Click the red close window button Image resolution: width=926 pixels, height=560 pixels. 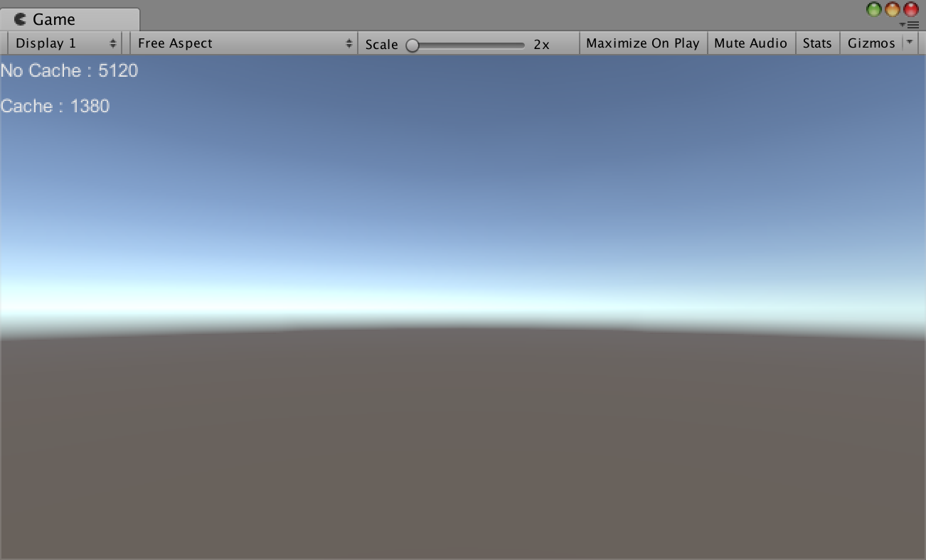(x=910, y=9)
